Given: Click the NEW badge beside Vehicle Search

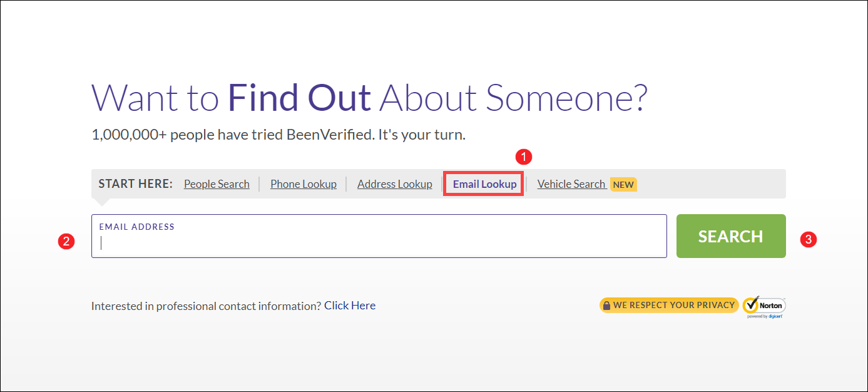Looking at the screenshot, I should (x=623, y=184).
